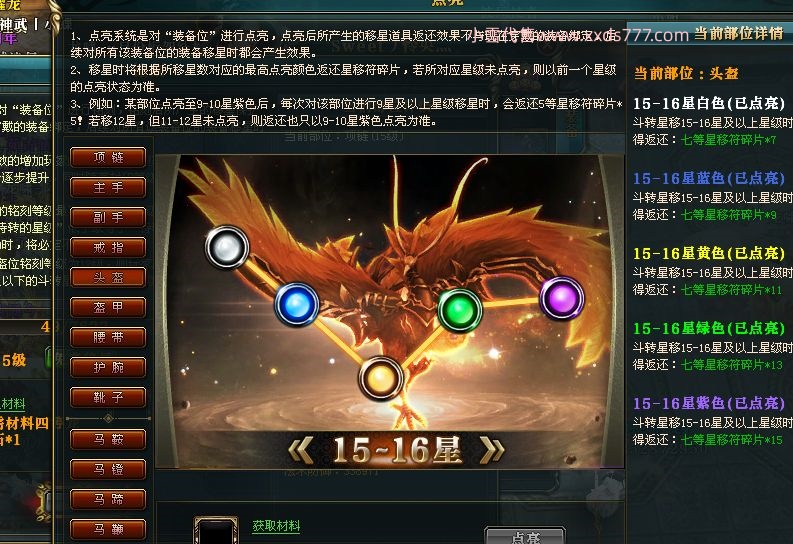Select the 头盔 equipment slot

108,277
